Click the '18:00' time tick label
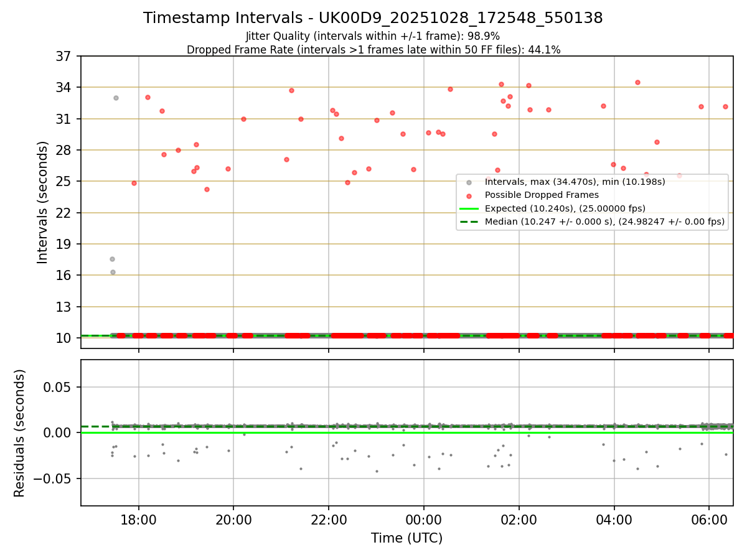This screenshot has height=560, width=747. tap(138, 520)
